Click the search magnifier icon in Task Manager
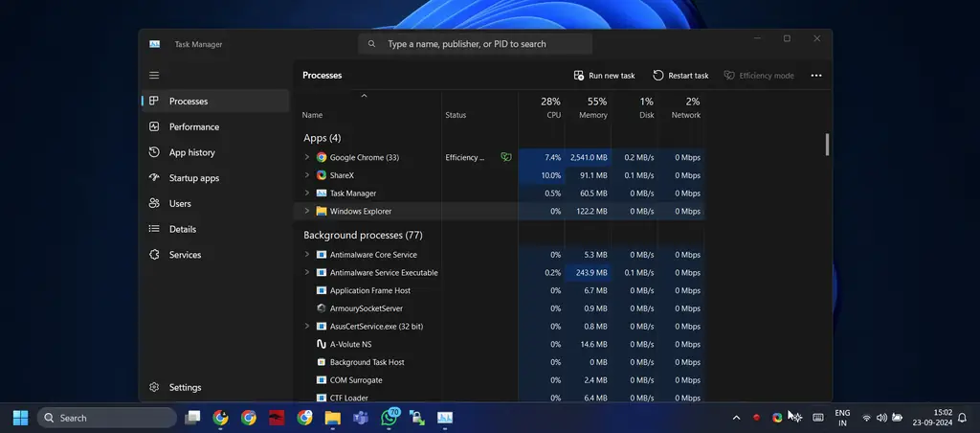This screenshot has height=433, width=980. point(372,44)
